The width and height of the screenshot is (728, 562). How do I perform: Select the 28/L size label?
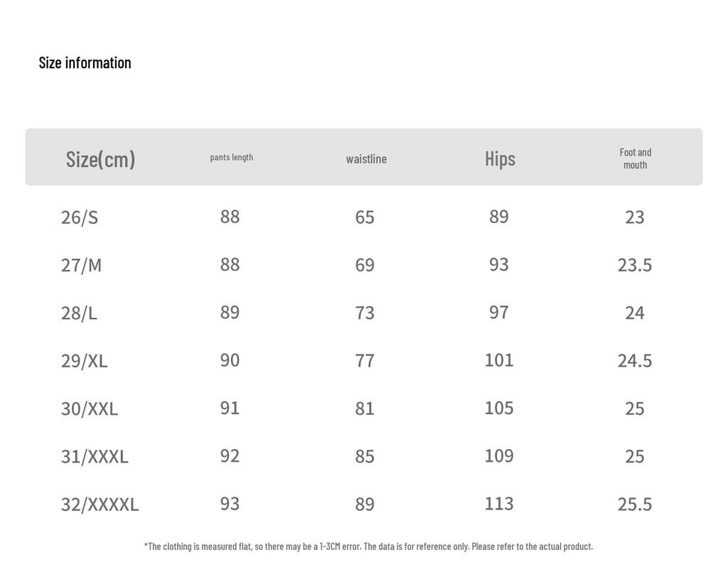tap(79, 313)
